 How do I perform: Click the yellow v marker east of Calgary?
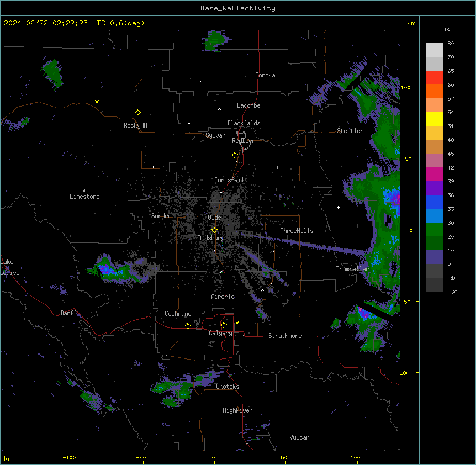237,323
